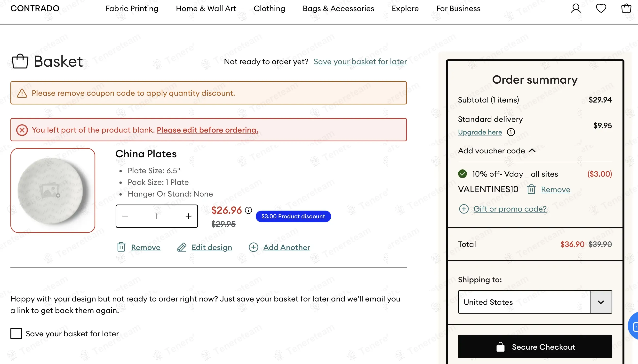The image size is (638, 364).
Task: Click the ($3.00) voucher discount amount
Action: click(x=599, y=174)
